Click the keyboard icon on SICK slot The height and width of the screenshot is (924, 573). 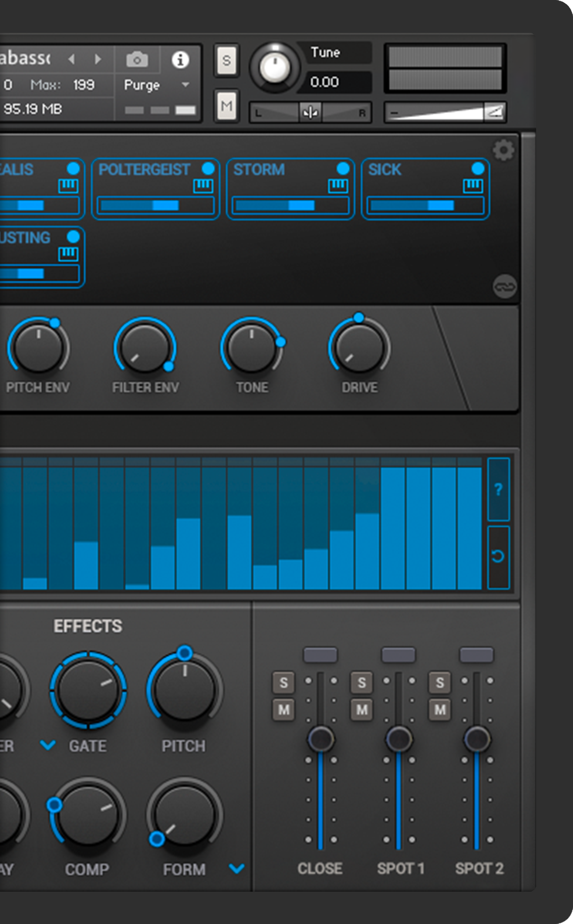tap(473, 186)
